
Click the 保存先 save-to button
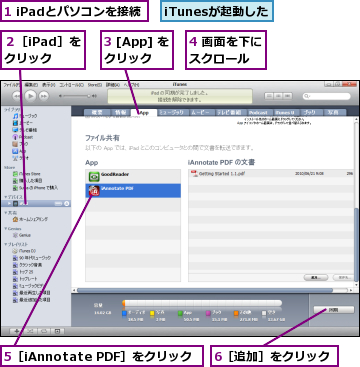[x=343, y=277]
